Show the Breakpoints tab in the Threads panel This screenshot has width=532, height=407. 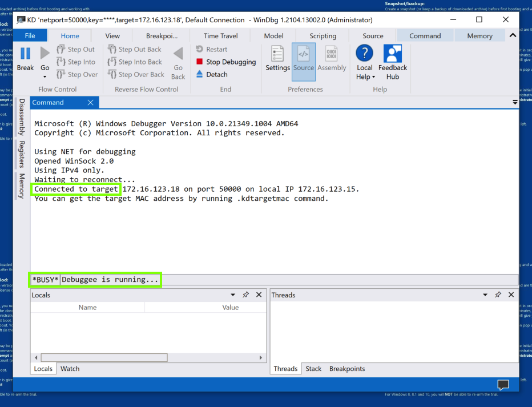point(346,369)
